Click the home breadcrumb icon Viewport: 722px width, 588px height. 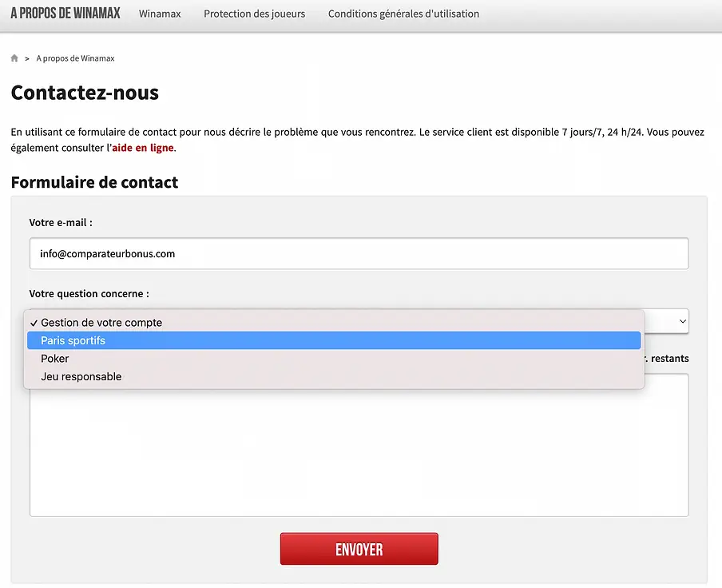tap(14, 58)
